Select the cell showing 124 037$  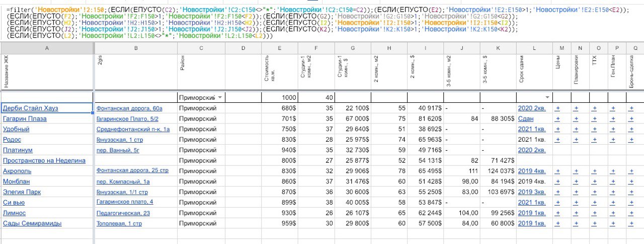point(499,171)
